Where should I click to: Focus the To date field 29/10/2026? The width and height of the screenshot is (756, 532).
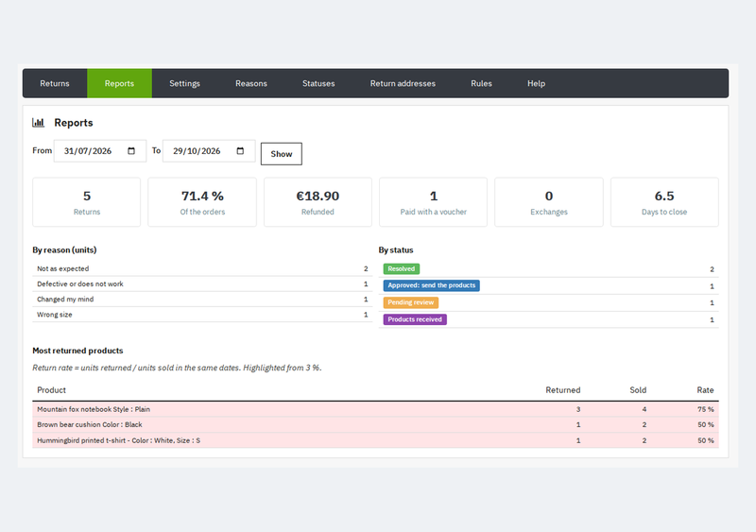click(209, 151)
